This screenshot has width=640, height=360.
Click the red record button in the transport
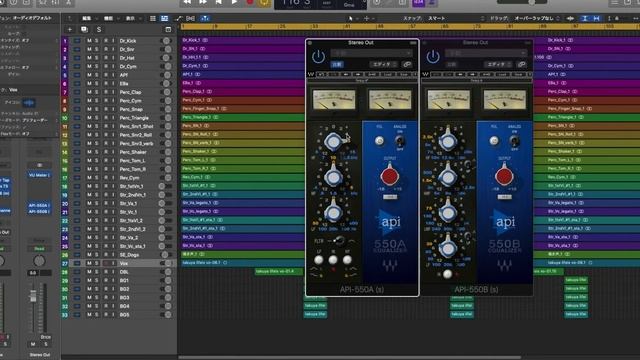click(x=250, y=2)
